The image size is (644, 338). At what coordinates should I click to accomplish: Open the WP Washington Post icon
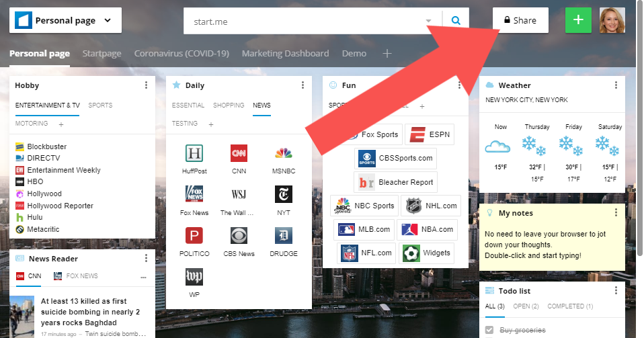pyautogui.click(x=194, y=276)
